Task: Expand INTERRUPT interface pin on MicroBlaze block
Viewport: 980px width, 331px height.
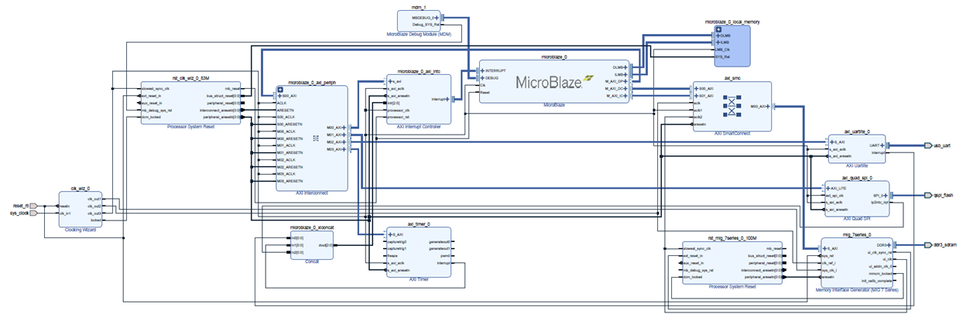Action: click(482, 70)
